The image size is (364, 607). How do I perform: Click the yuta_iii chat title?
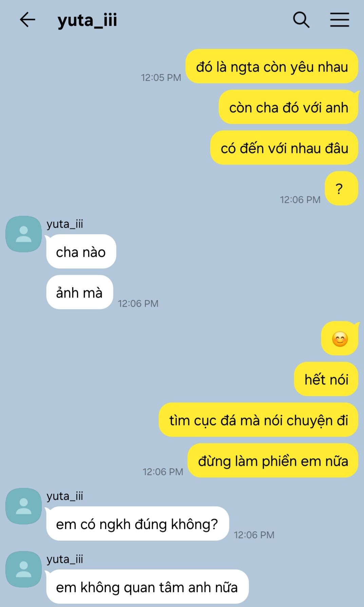[x=87, y=20]
